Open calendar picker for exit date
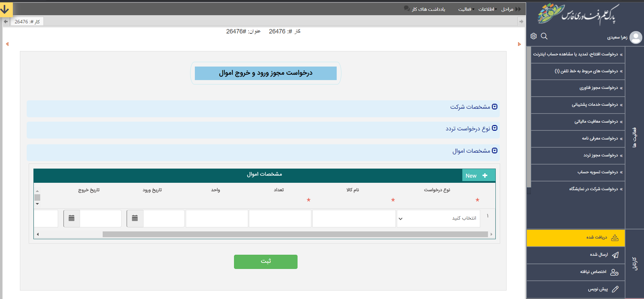644x299 pixels. 72,218
